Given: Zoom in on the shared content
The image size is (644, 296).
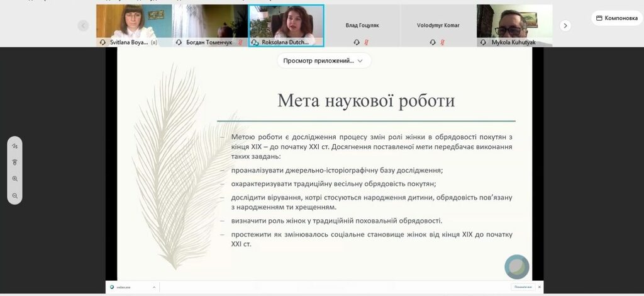Looking at the screenshot, I should (14, 179).
